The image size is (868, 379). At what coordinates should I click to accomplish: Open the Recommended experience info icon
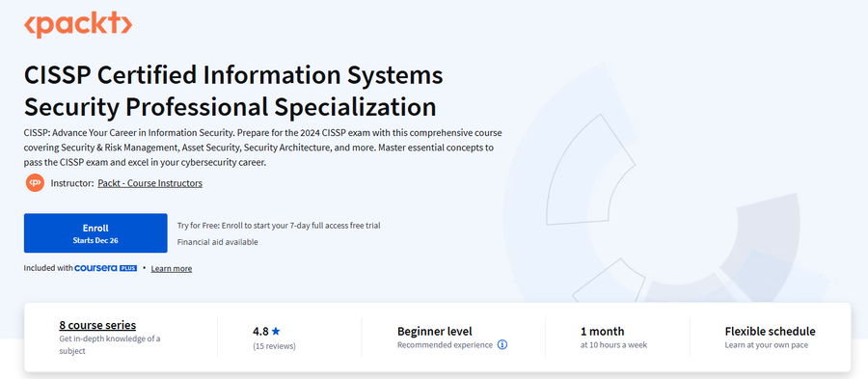coord(502,344)
